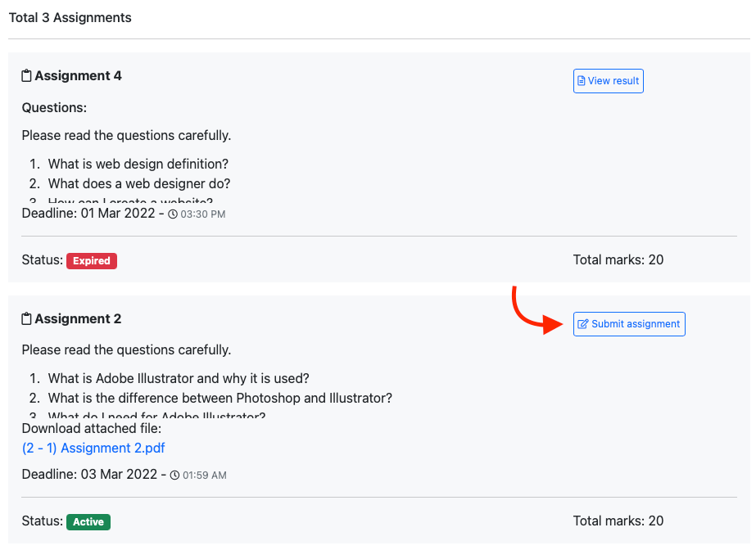
Task: Open the View result button
Action: (x=608, y=81)
